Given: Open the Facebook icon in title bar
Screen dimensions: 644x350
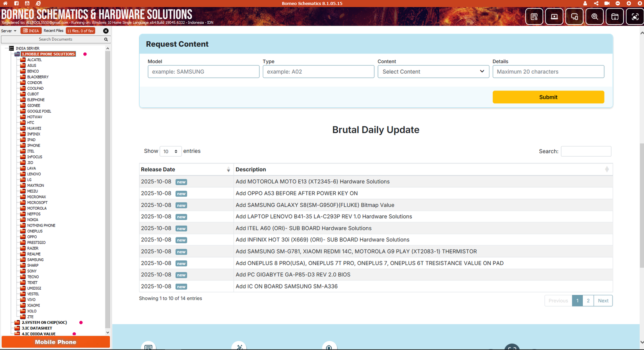Looking at the screenshot, I should [x=16, y=3].
